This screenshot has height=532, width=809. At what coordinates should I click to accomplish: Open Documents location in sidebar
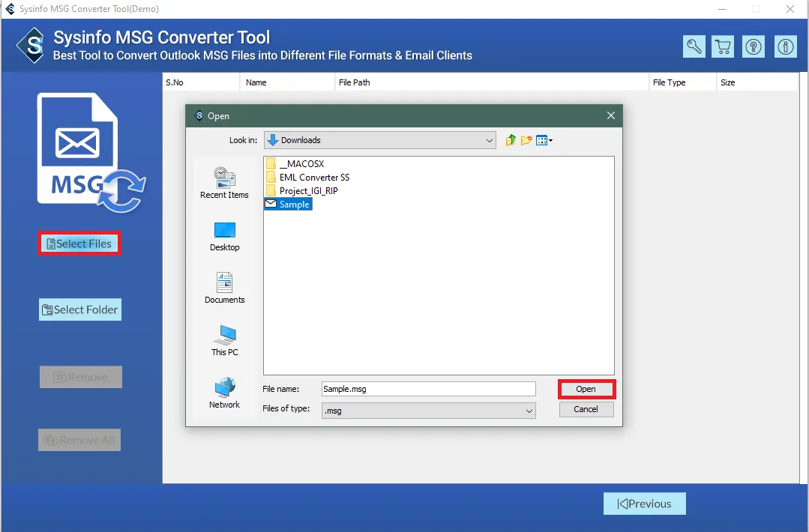(x=224, y=288)
